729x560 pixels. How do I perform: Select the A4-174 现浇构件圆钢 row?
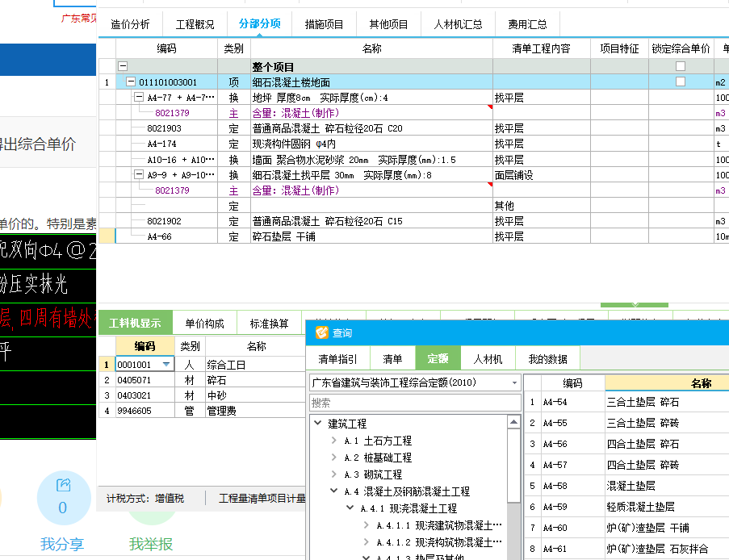414,144
